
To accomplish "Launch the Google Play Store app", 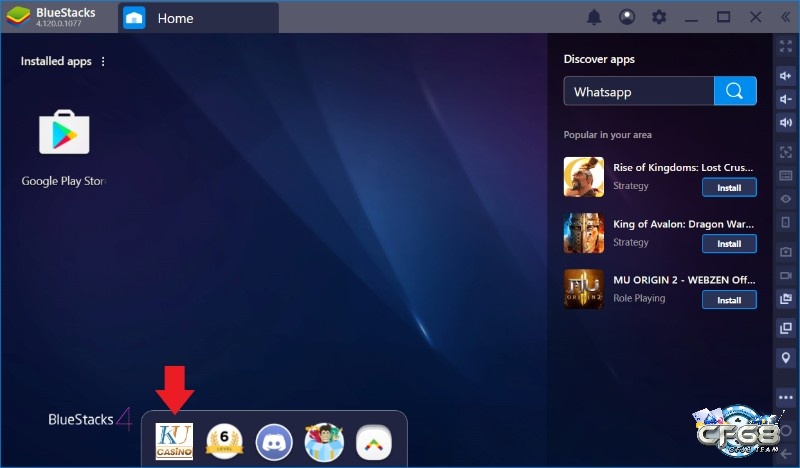I will [x=64, y=132].
